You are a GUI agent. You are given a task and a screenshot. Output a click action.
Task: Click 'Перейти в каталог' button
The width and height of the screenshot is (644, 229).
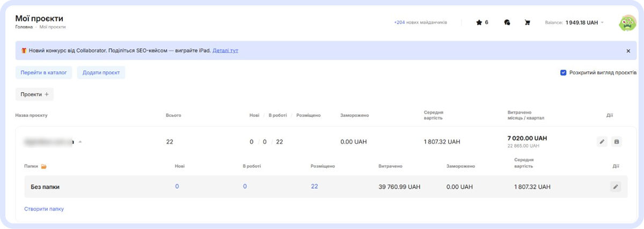(x=44, y=72)
